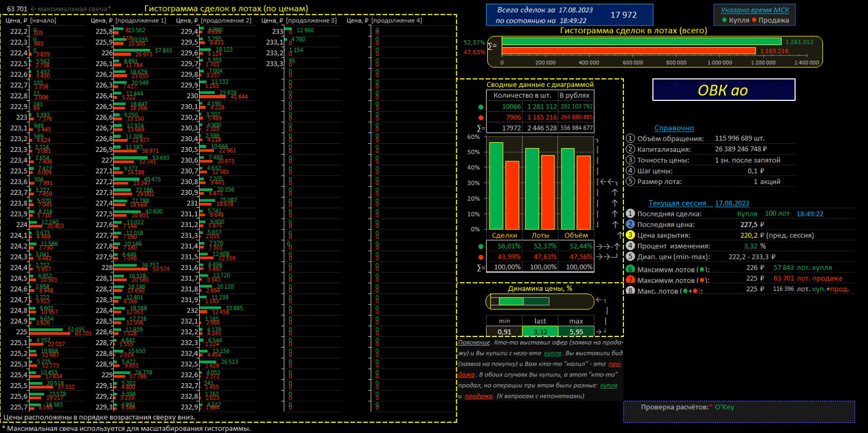Click green column above Сделки label
Image resolution: width=868 pixels, height=433 pixels.
496,186
